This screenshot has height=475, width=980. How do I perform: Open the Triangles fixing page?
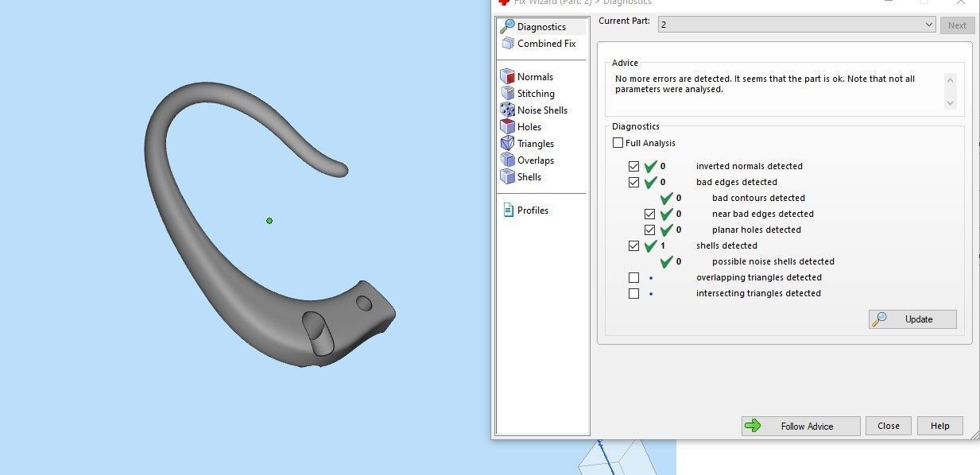coord(528,144)
